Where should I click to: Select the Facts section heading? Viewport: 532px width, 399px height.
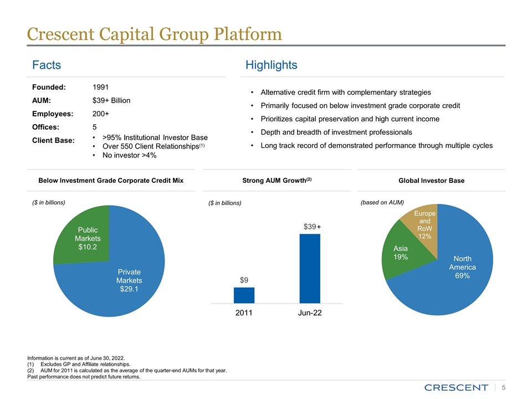pyautogui.click(x=46, y=65)
